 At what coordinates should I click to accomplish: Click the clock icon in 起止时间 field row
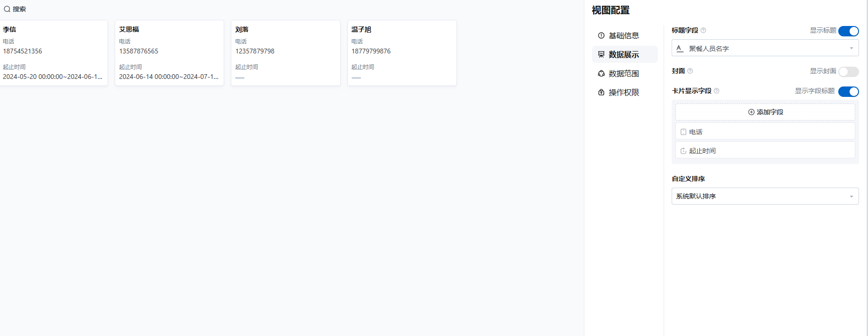[683, 151]
